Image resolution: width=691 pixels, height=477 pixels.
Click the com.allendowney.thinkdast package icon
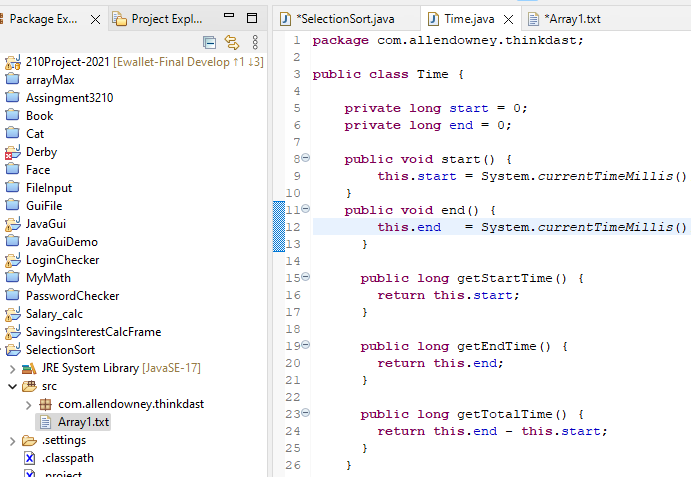pyautogui.click(x=45, y=404)
